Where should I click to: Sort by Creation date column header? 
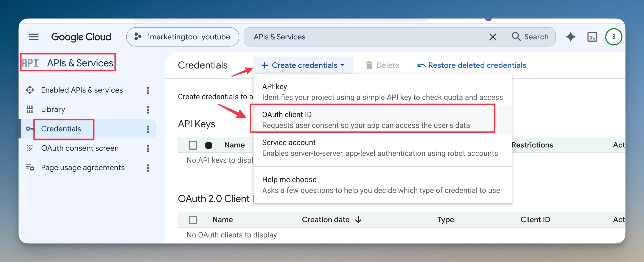coord(325,220)
